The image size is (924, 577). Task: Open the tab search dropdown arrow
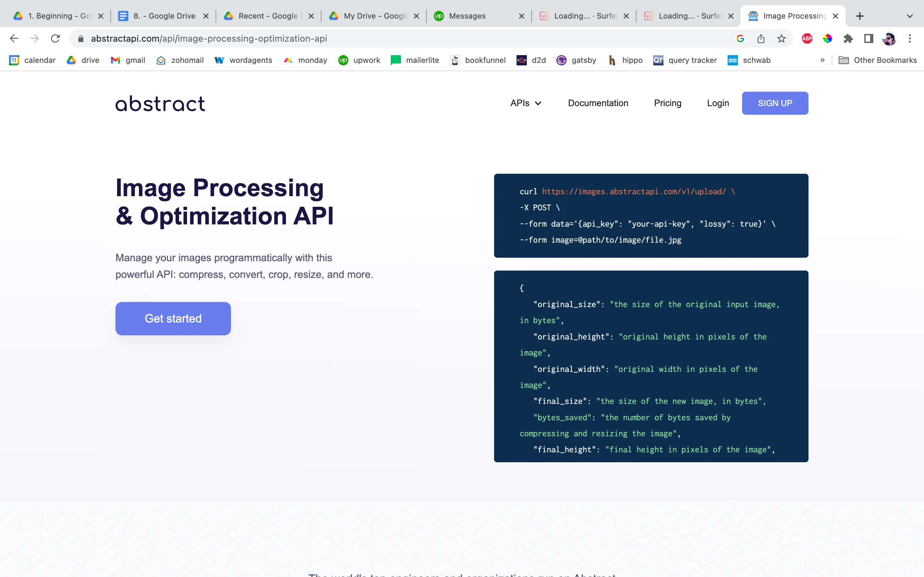(910, 16)
